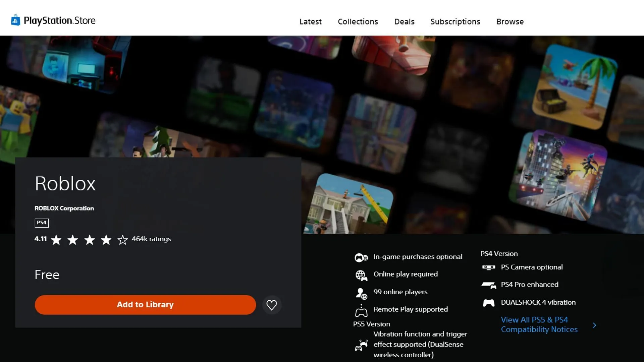Open Deals tab in navigation
The height and width of the screenshot is (362, 644).
tap(404, 21)
